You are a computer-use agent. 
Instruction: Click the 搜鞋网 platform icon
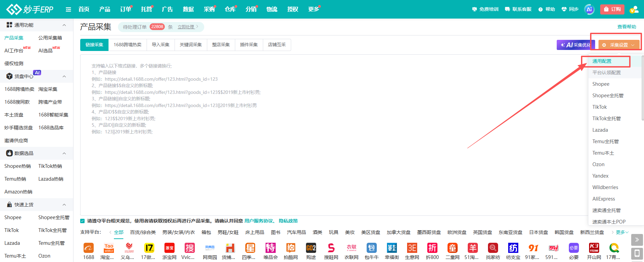click(331, 248)
